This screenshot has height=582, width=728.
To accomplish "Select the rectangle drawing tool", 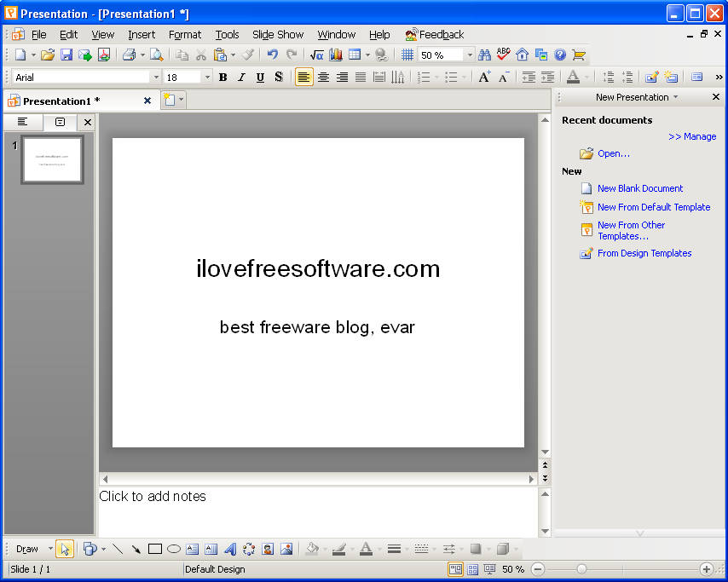I will 155,549.
